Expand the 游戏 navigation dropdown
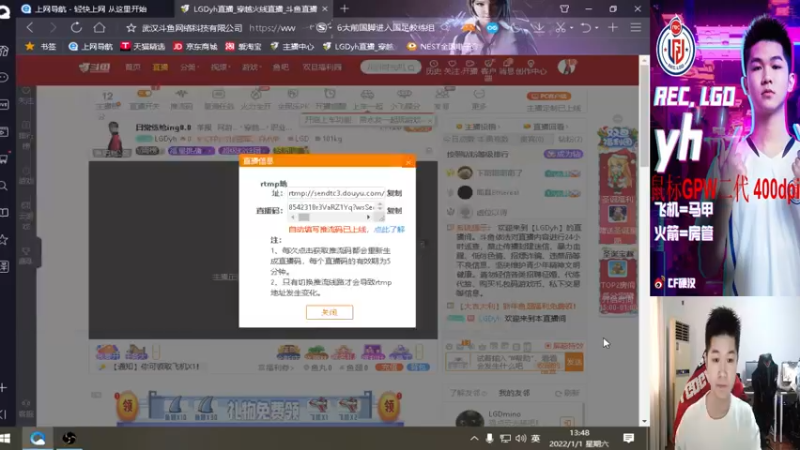Viewport: 800px width, 450px height. point(251,67)
